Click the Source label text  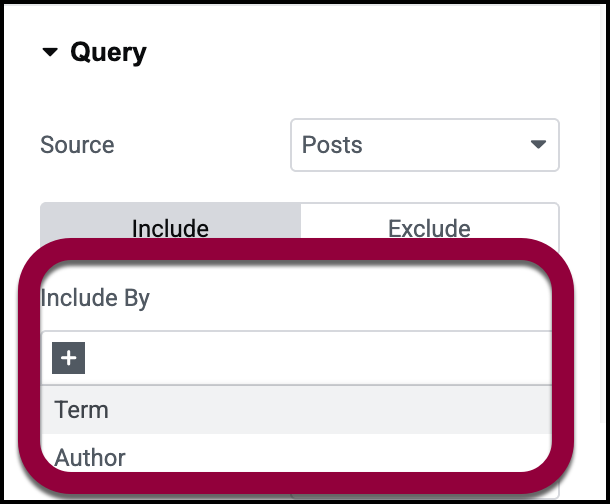(x=77, y=145)
